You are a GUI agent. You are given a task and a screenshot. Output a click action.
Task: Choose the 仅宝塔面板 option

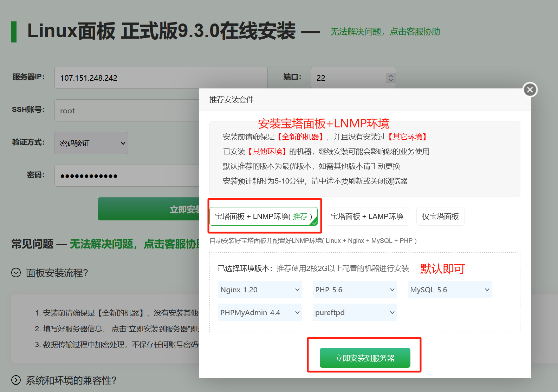(x=440, y=216)
